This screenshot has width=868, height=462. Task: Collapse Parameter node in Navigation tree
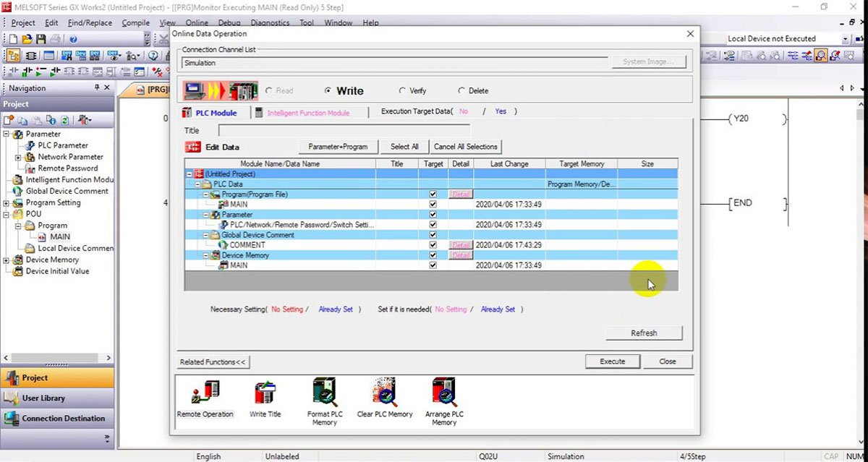point(7,134)
